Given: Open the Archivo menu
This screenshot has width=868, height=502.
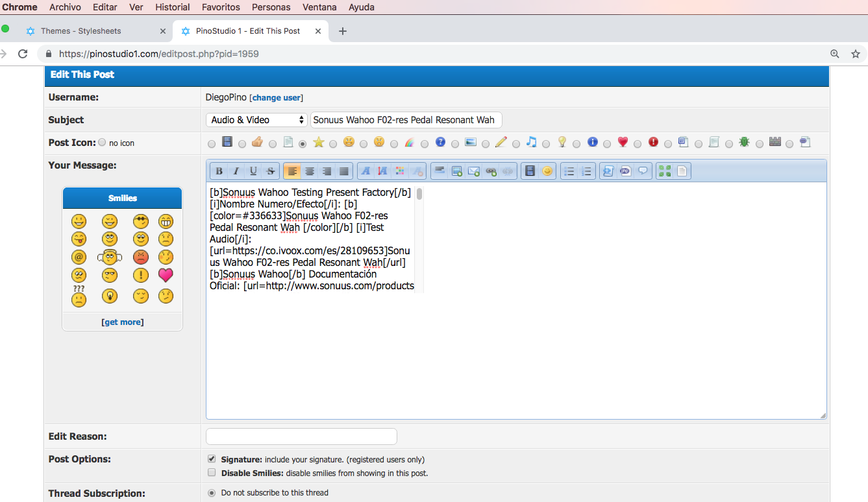Looking at the screenshot, I should (x=65, y=7).
